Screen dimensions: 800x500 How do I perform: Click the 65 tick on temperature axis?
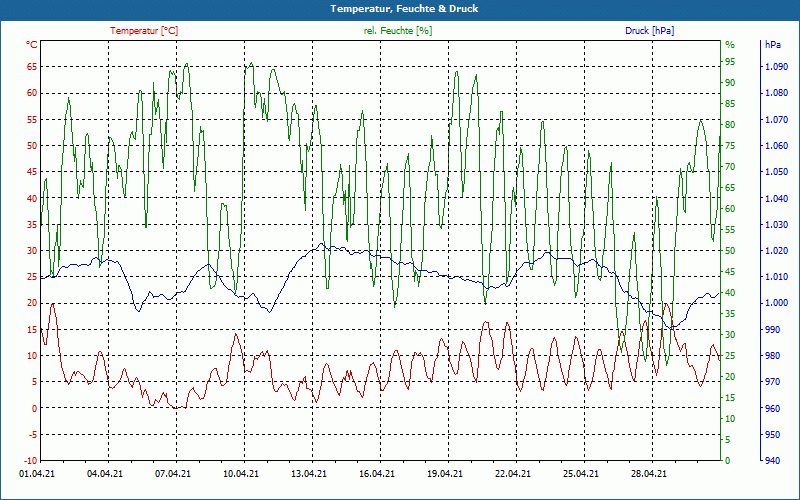(x=32, y=67)
